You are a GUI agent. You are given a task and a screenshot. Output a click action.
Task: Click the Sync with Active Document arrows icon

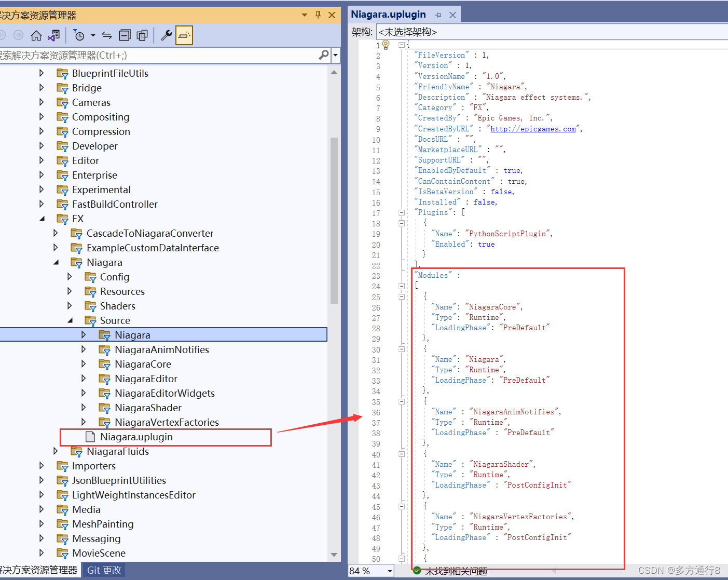click(107, 35)
